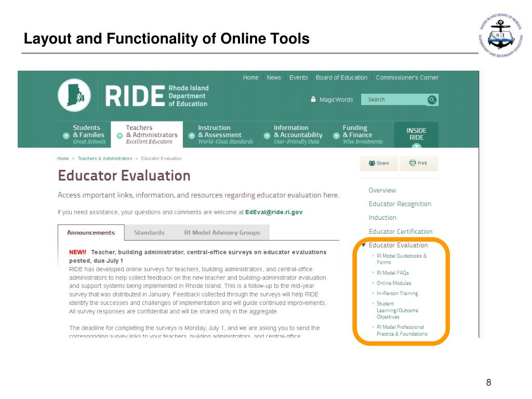This screenshot has width=532, height=399.
Task: Click the Print button
Action: point(419,163)
